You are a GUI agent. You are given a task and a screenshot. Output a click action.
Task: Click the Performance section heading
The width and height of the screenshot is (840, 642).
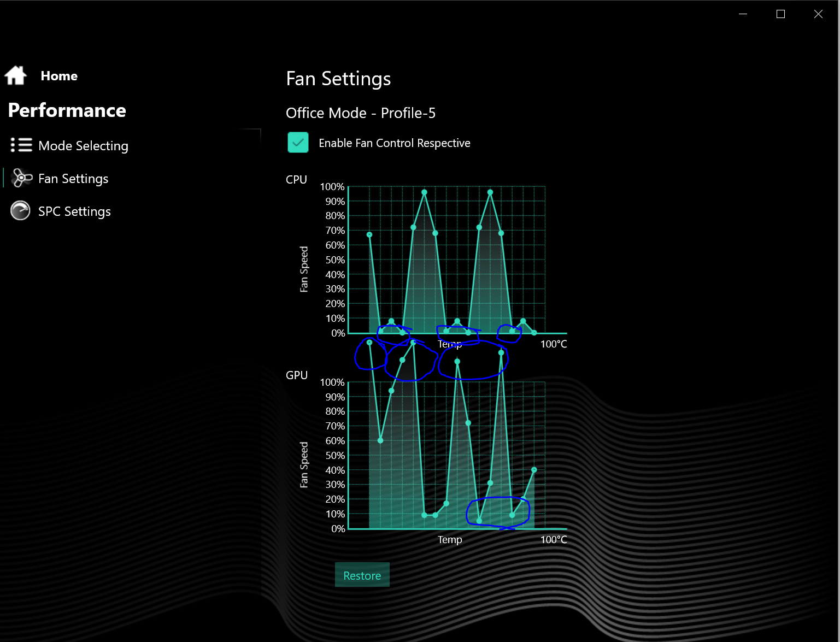click(x=67, y=110)
